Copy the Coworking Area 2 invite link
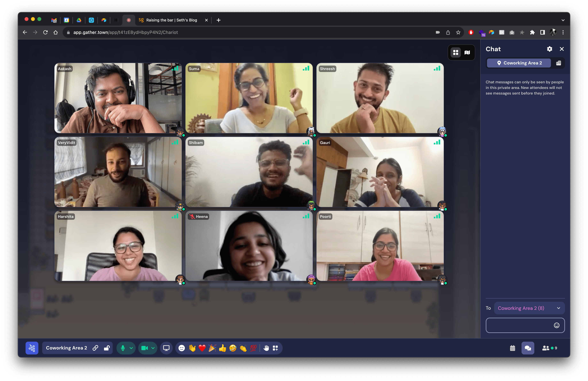This screenshot has width=588, height=381. click(x=95, y=348)
